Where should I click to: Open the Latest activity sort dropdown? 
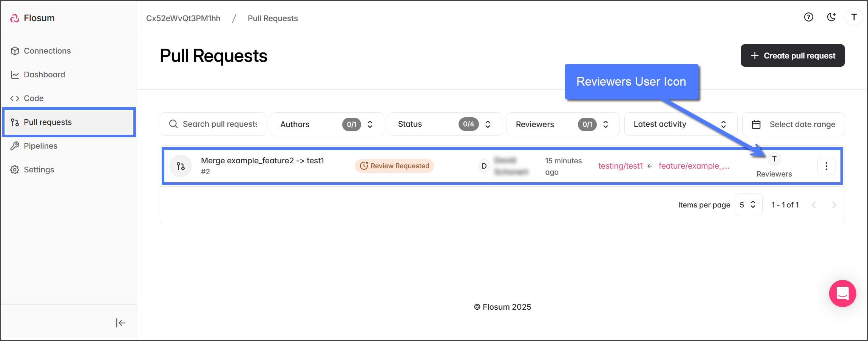[x=680, y=124]
